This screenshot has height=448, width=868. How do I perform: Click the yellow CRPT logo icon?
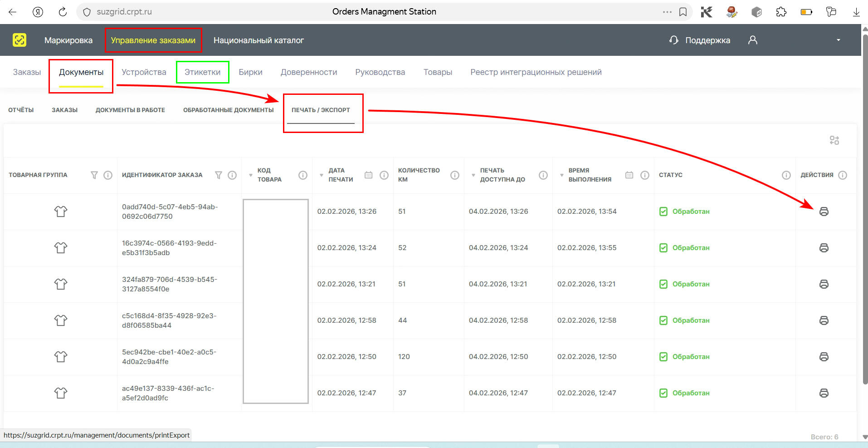click(x=20, y=40)
